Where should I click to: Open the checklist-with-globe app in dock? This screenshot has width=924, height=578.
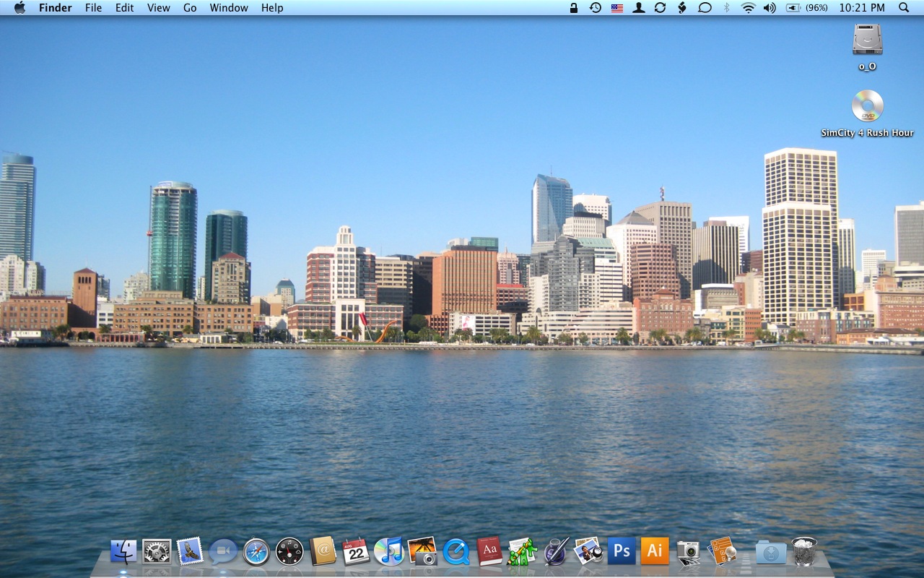722,552
